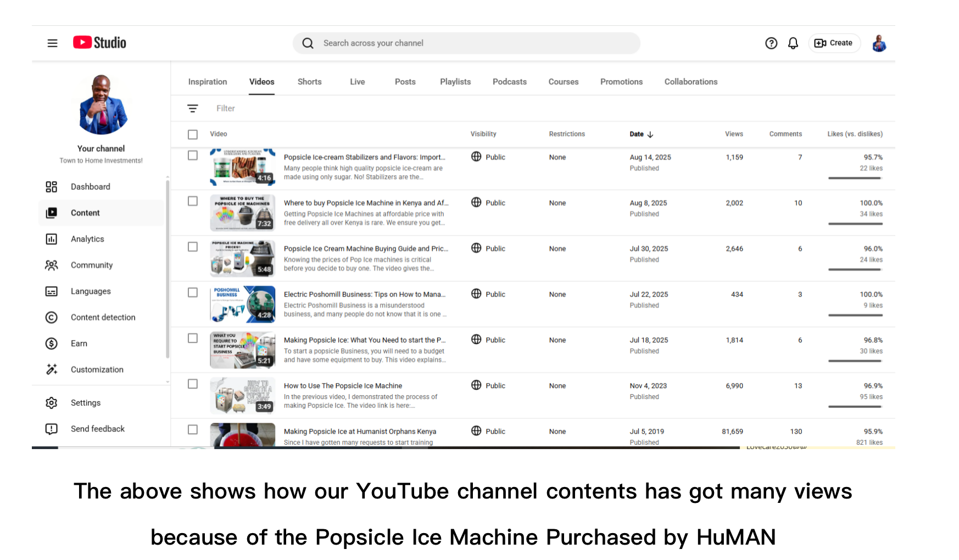This screenshot has width=959, height=560.
Task: Click the Community people icon
Action: tap(51, 265)
